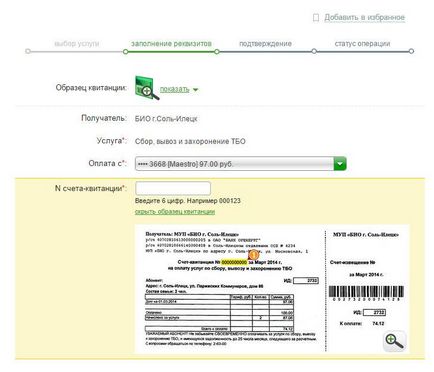The image size is (434, 372).
Task: Click the add-to-favorites bookmark icon
Action: click(316, 18)
